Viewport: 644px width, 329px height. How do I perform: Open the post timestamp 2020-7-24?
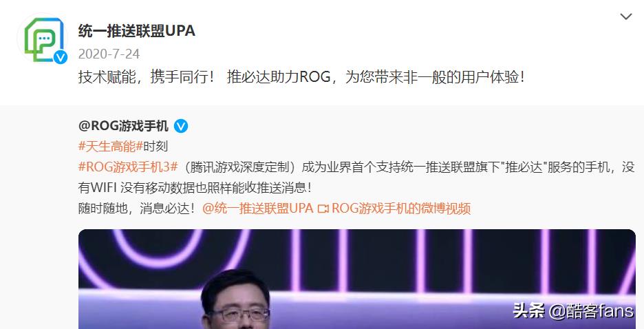[109, 54]
